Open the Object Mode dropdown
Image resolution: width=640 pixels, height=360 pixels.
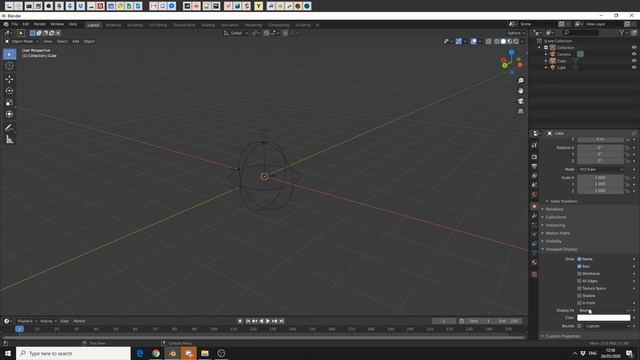[22, 41]
